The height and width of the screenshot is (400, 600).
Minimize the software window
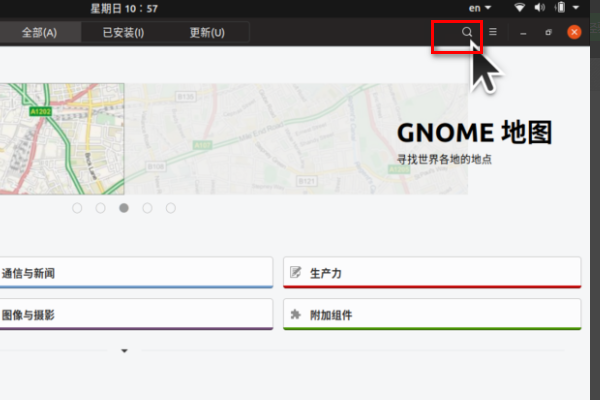click(x=523, y=33)
